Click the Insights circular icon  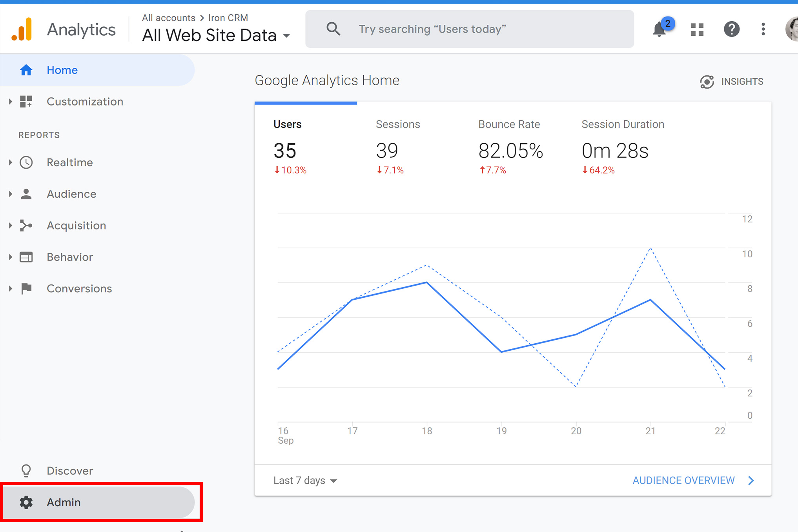click(x=707, y=82)
